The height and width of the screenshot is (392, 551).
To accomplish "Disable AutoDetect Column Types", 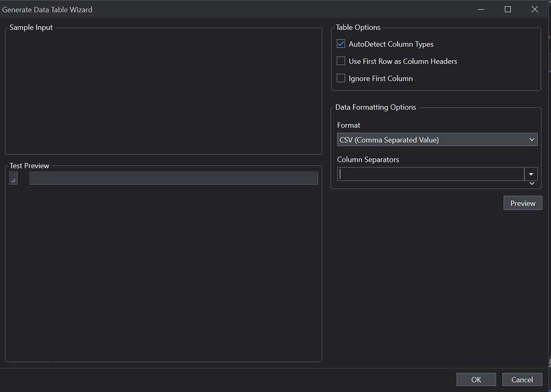I will [341, 44].
